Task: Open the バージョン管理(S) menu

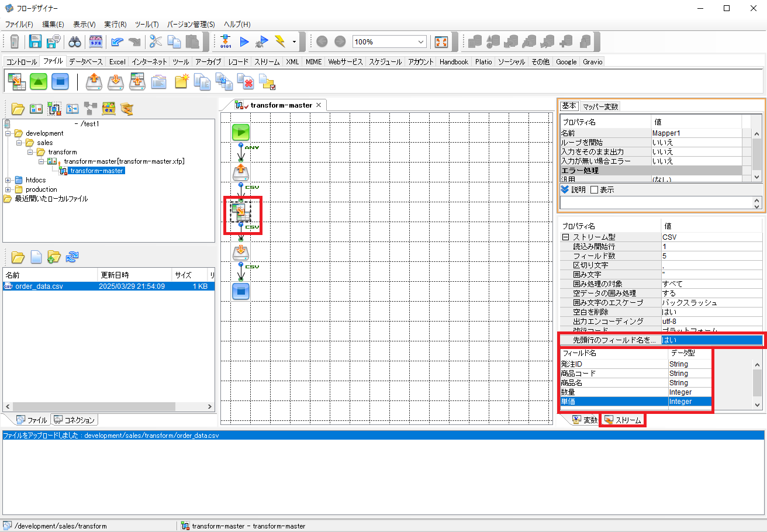Action: coord(191,24)
